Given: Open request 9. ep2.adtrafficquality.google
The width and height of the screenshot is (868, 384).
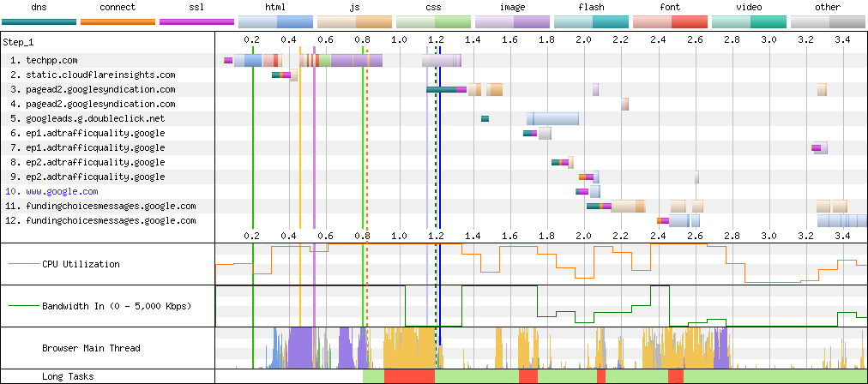Looking at the screenshot, I should (87, 177).
